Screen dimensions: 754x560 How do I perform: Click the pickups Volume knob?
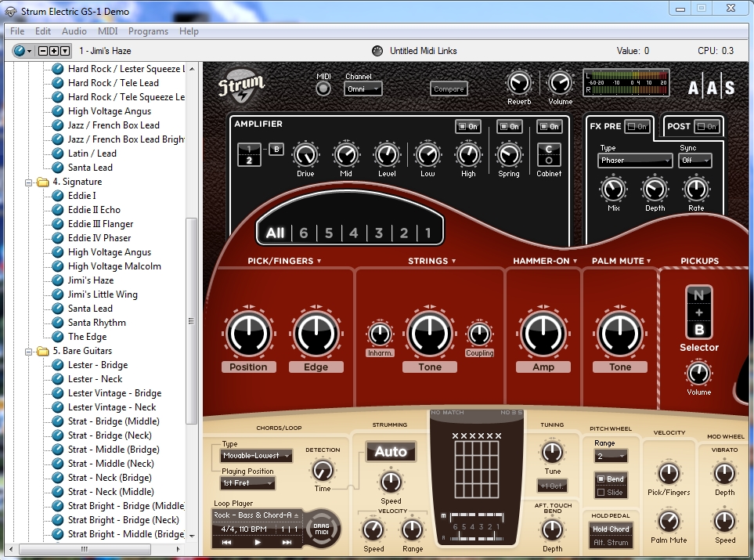(698, 374)
